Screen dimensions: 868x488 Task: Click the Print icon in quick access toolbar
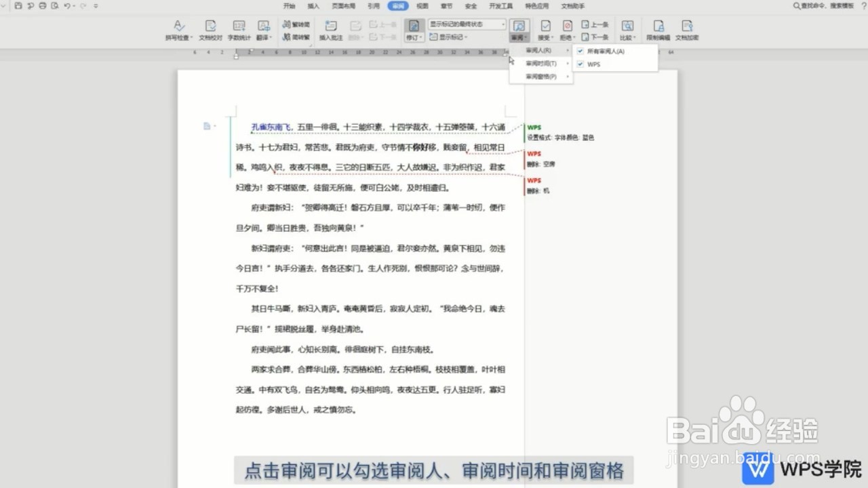click(x=43, y=5)
